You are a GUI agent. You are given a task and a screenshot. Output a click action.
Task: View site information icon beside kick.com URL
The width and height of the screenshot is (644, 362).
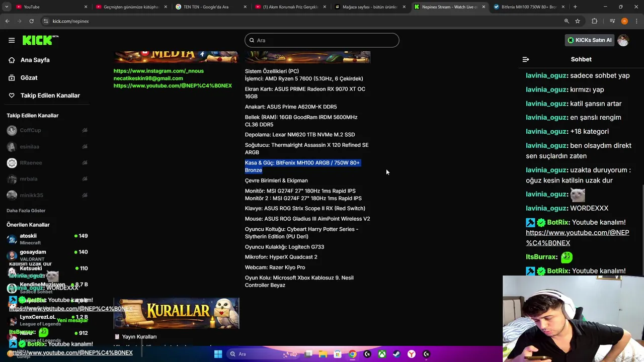(x=46, y=21)
